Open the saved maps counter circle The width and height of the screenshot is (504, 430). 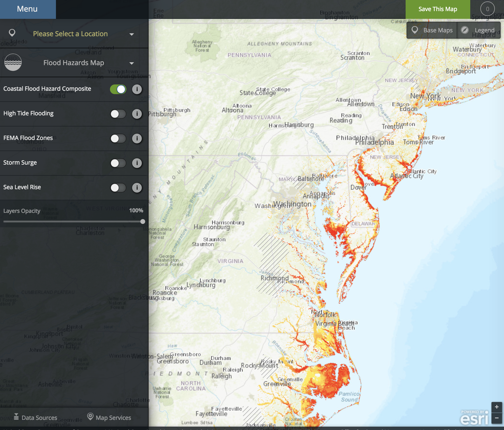point(487,9)
